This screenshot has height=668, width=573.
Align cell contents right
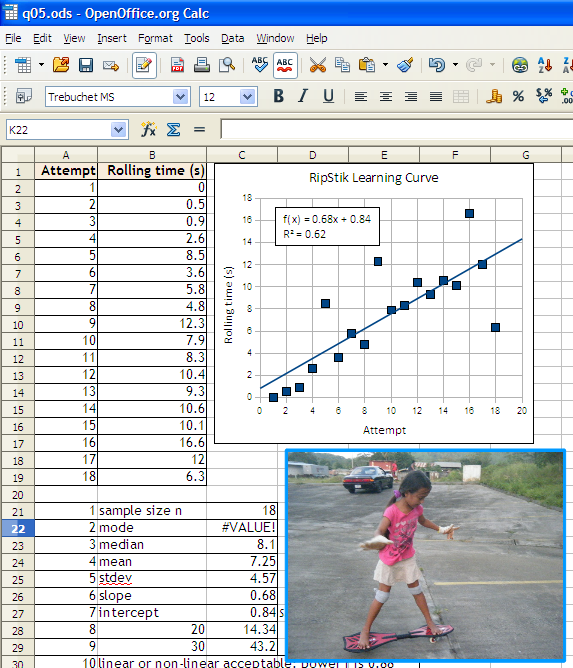tap(411, 97)
